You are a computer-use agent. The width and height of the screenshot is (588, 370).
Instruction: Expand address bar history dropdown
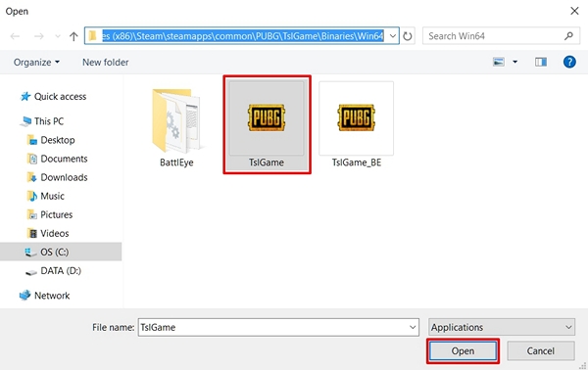coord(393,36)
